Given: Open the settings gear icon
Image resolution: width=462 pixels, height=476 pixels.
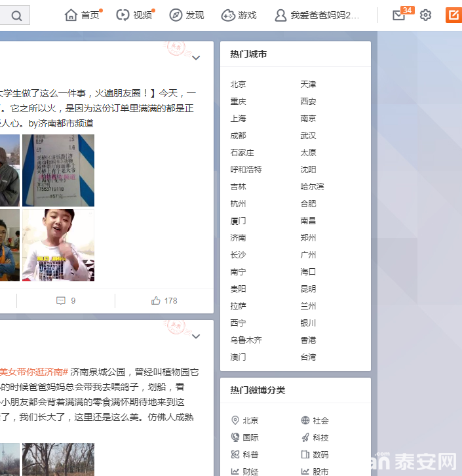Looking at the screenshot, I should point(425,15).
